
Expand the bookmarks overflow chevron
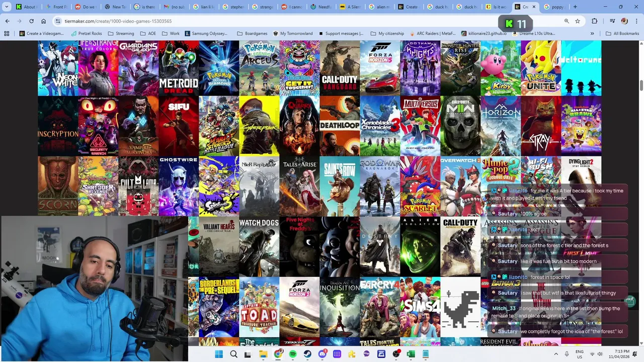point(592,34)
